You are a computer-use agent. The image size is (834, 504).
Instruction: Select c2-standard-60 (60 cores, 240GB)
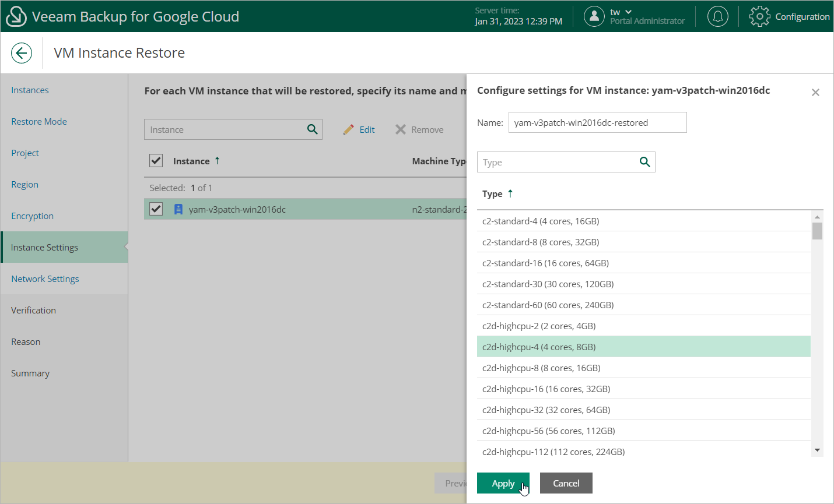pos(644,305)
